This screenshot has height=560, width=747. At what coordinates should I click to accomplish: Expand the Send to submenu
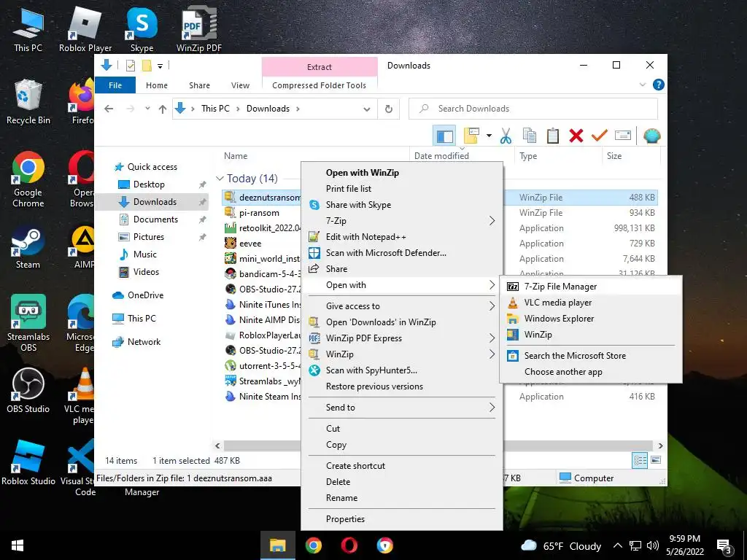492,408
